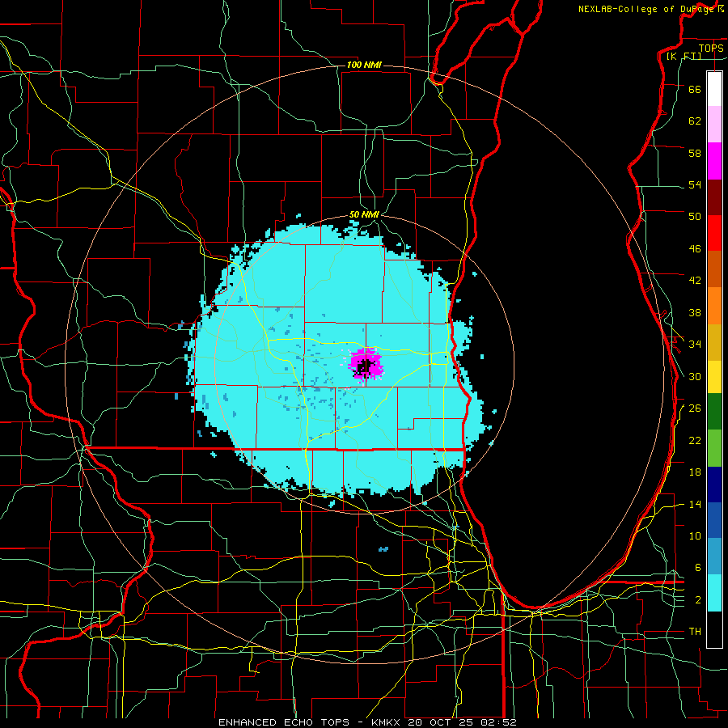
Task: Click the "42" legend value
Action: (695, 281)
